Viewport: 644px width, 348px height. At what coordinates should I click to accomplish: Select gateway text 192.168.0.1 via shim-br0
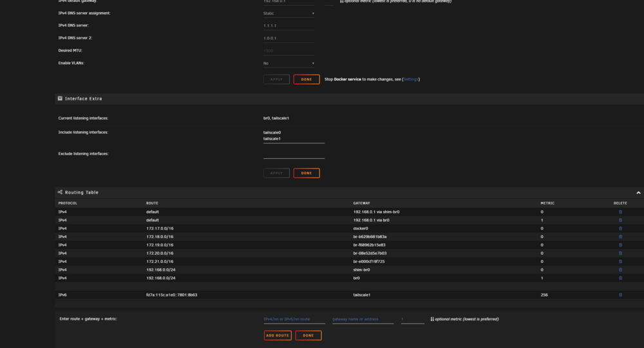coord(376,212)
